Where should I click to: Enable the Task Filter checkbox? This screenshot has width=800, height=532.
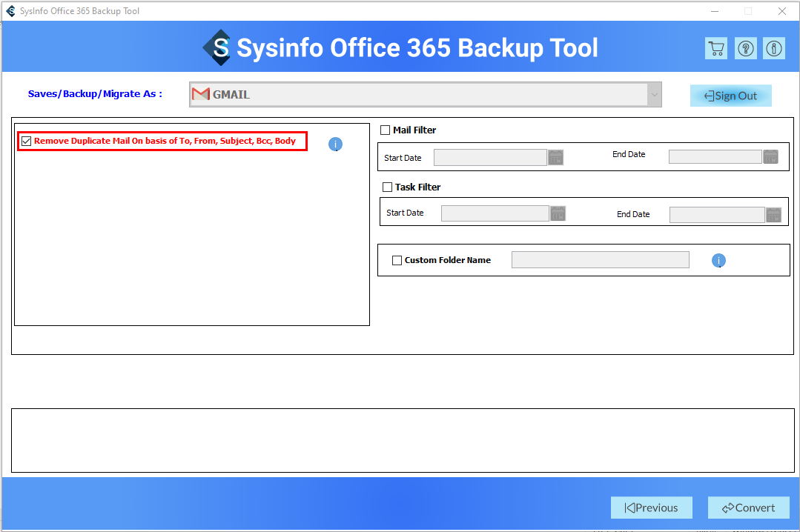point(387,187)
